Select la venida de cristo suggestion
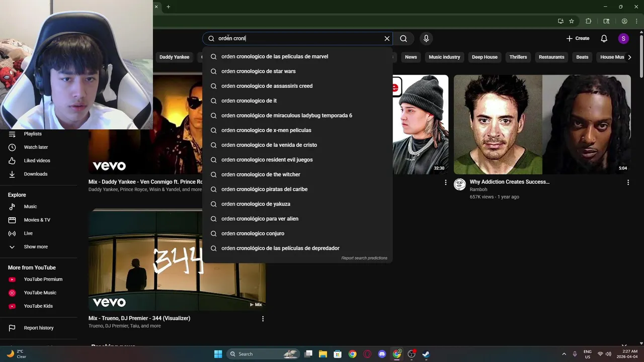Image resolution: width=644 pixels, height=362 pixels. coord(297,145)
